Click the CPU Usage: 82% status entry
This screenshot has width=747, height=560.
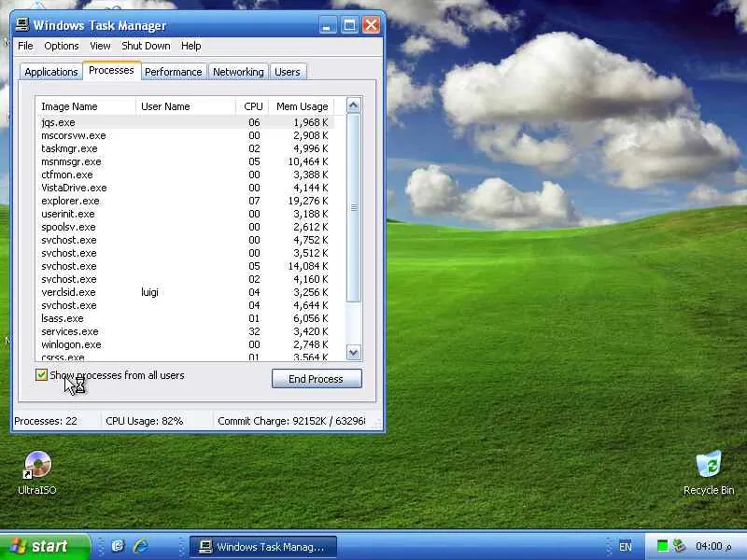(145, 421)
